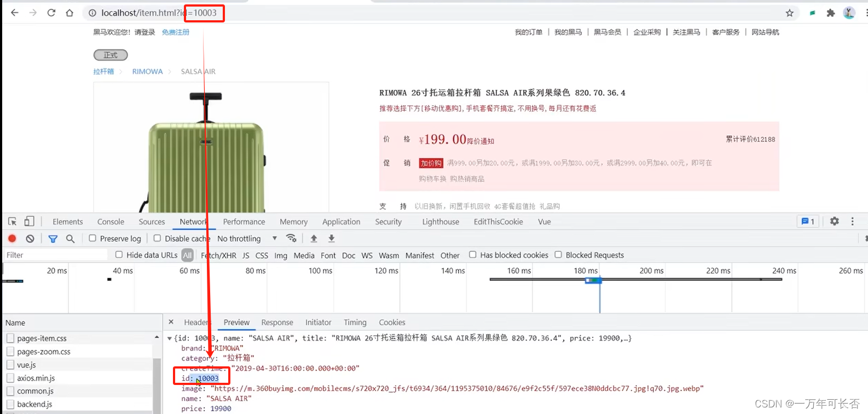Open network search magnifier icon

click(x=70, y=239)
